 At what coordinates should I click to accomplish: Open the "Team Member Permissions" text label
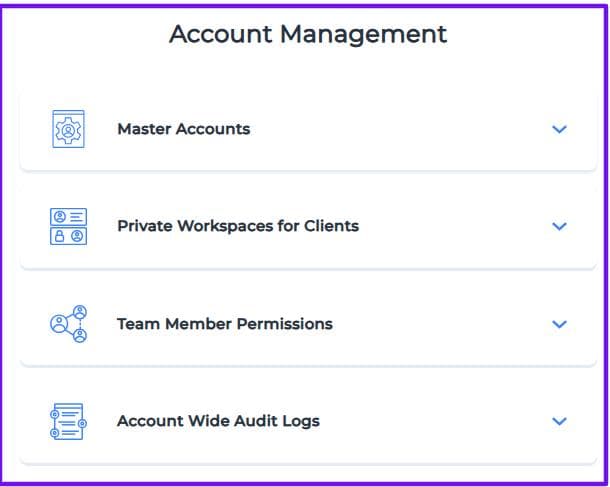(x=224, y=324)
